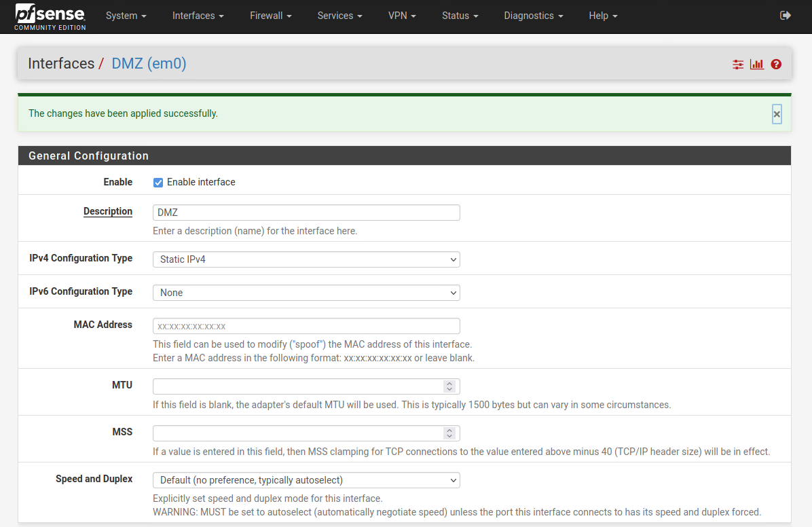
Task: Click the MSS field spinner arrows
Action: (449, 433)
